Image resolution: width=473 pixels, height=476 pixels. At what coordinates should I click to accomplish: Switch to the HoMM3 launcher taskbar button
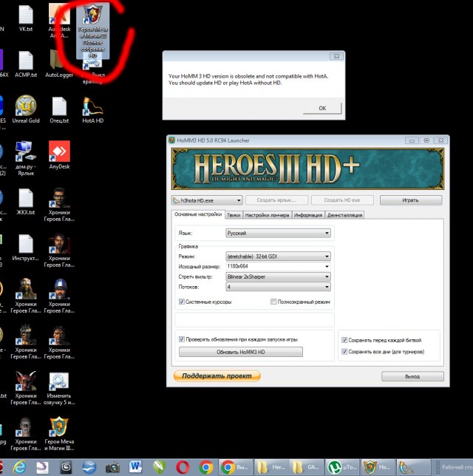[x=378, y=467]
